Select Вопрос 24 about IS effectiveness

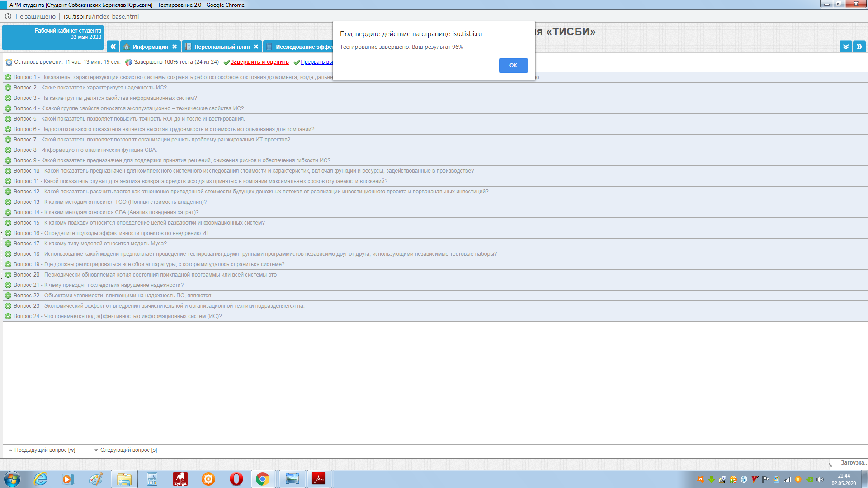pyautogui.click(x=118, y=316)
